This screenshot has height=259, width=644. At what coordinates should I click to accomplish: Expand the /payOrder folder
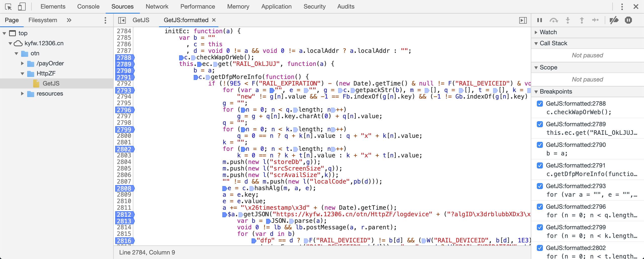[x=22, y=63]
